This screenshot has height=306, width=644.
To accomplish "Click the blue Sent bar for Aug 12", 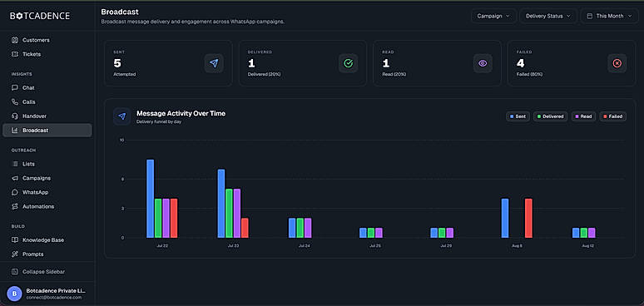I will point(576,233).
